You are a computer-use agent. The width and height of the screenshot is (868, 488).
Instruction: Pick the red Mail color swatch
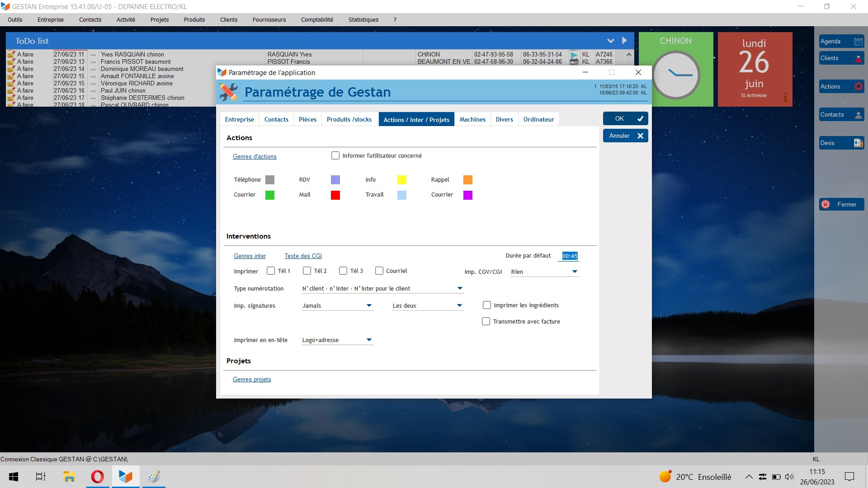(x=335, y=195)
